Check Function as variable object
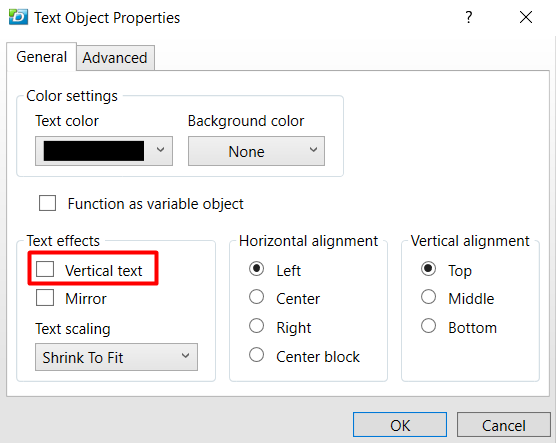The height and width of the screenshot is (443, 556). point(48,203)
